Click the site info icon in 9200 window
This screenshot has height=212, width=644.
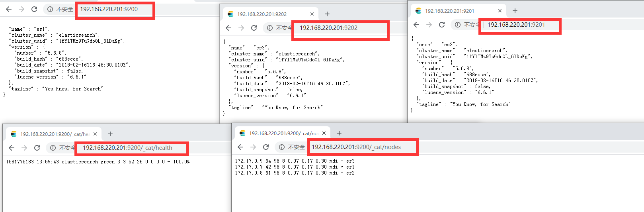pyautogui.click(x=50, y=9)
